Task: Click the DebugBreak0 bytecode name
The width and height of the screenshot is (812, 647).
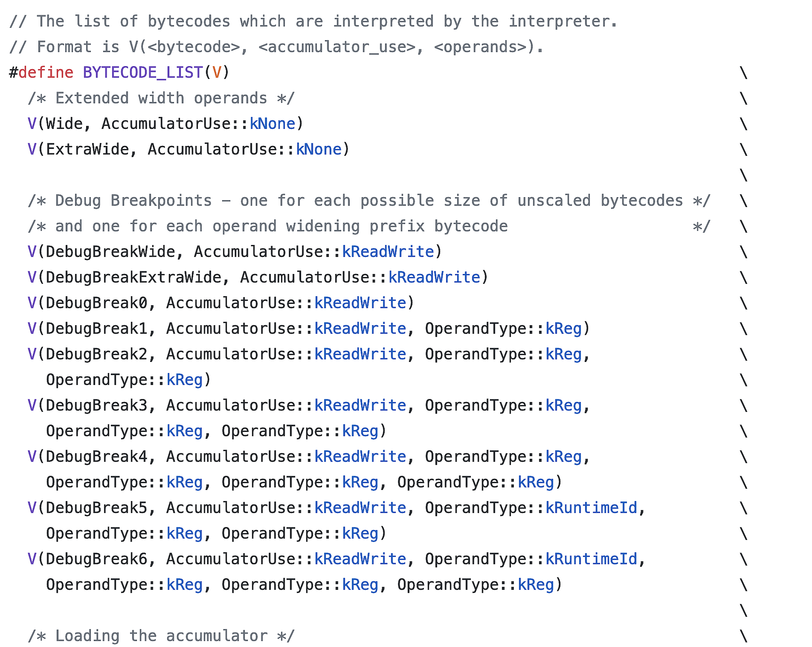Action: [96, 303]
